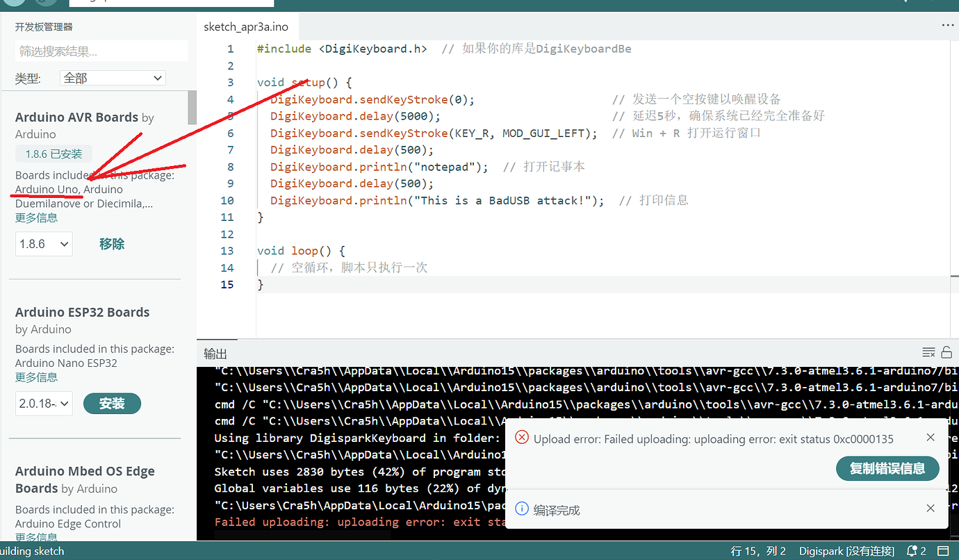The height and width of the screenshot is (560, 959).
Task: Open the editor's more actions menu
Action: click(948, 25)
